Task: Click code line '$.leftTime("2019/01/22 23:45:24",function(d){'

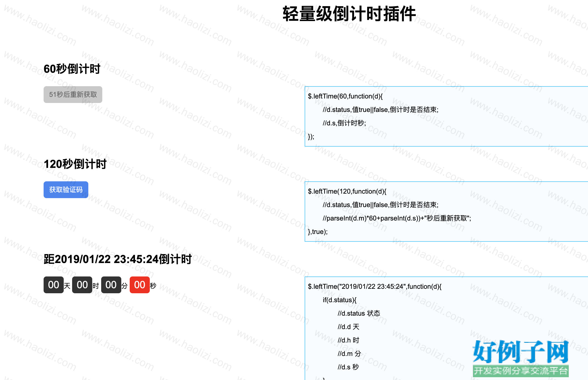Action: 375,287
